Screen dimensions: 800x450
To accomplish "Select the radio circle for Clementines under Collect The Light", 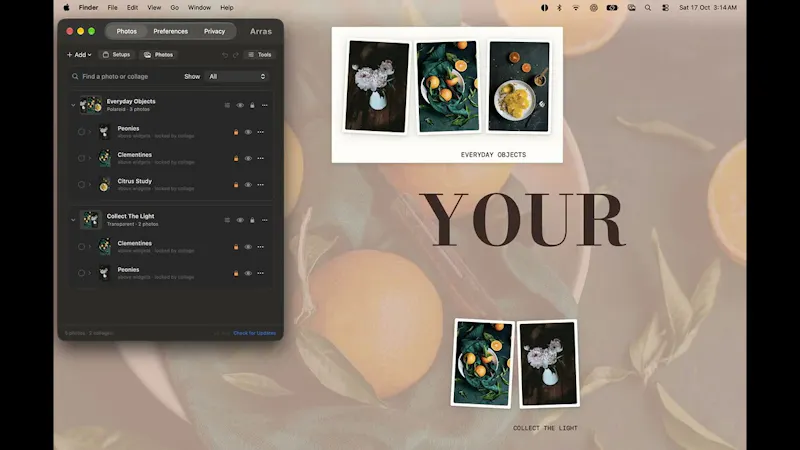I will (x=81, y=247).
